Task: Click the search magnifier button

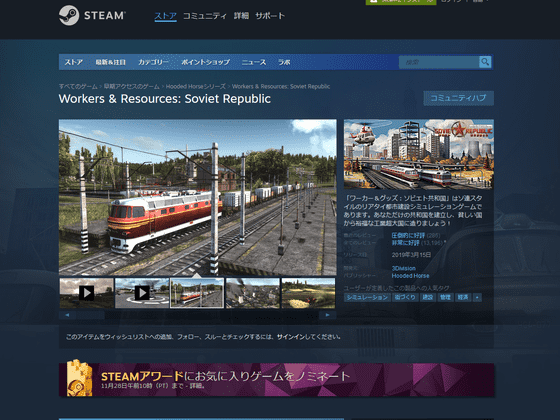Action: [485, 62]
